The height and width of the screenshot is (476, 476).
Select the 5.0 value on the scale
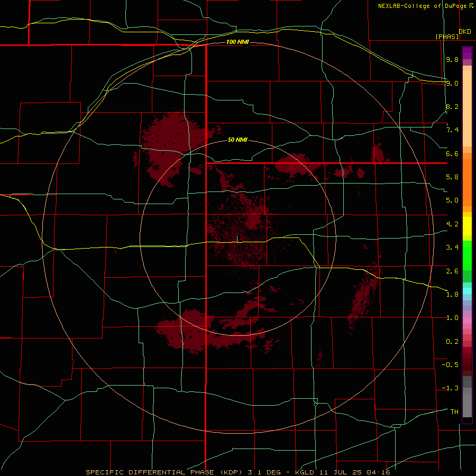tap(452, 200)
